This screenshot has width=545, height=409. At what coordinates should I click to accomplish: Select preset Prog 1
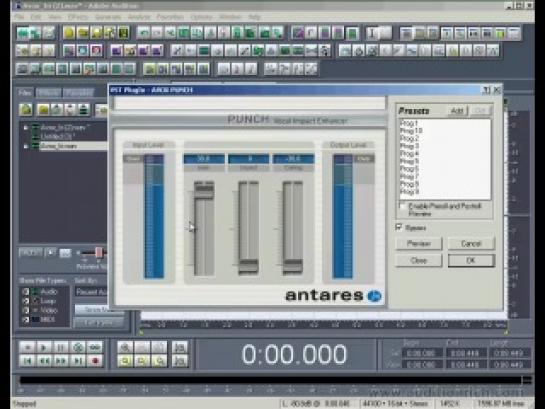[409, 123]
